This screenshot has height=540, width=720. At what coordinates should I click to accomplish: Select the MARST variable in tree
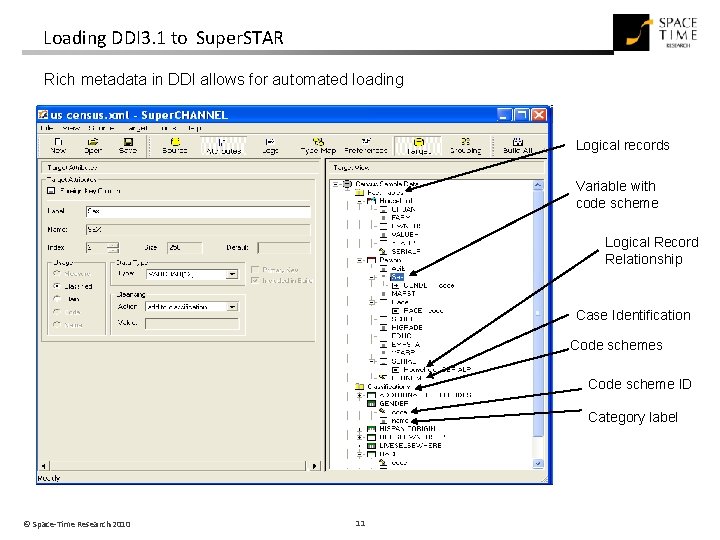pyautogui.click(x=404, y=293)
